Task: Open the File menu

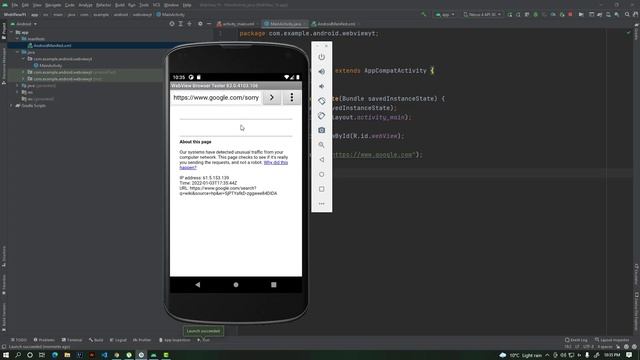Action: (15, 5)
